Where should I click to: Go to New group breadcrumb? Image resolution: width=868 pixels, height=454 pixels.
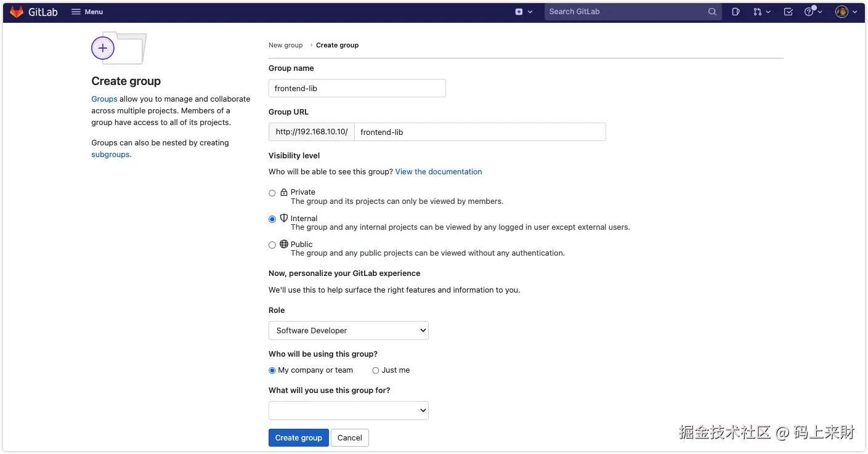coord(285,45)
